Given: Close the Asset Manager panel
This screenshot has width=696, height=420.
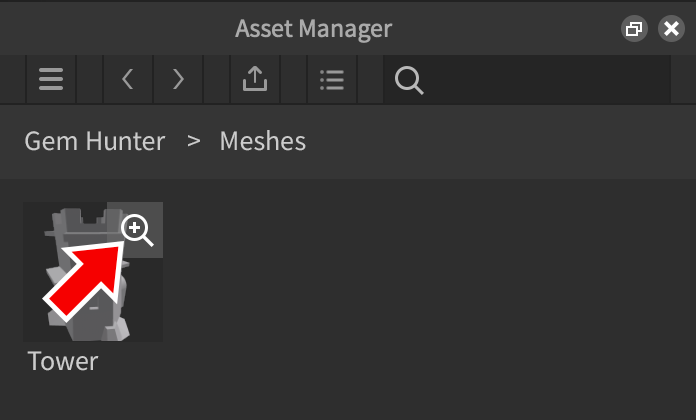Looking at the screenshot, I should coord(671,29).
